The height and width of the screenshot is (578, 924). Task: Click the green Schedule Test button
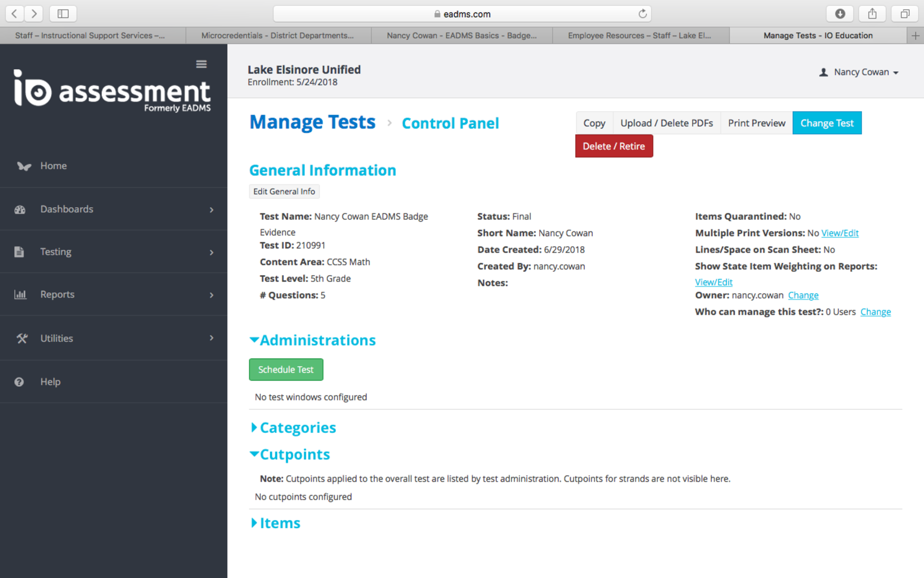(286, 369)
